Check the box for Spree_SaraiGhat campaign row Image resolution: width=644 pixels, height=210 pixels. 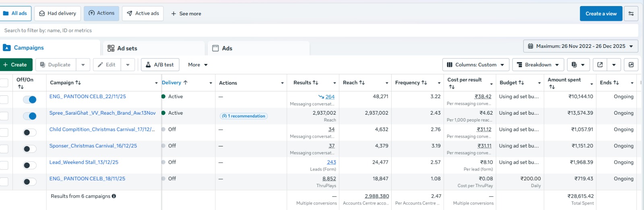point(4,116)
